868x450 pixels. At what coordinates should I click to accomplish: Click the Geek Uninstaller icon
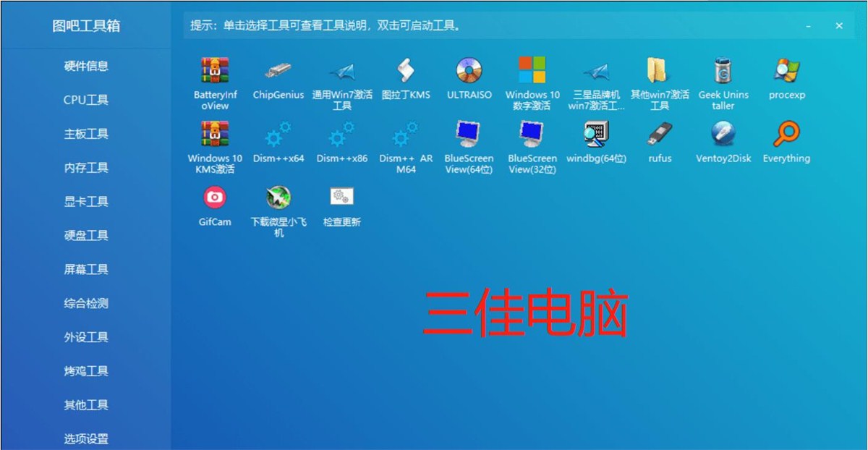coord(723,70)
